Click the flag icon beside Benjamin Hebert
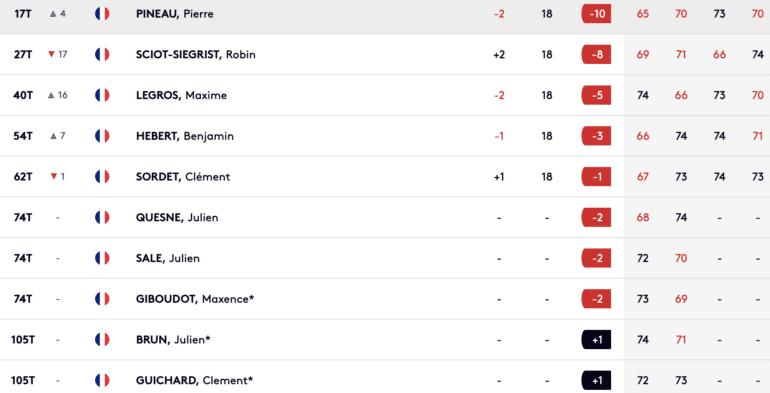The height and width of the screenshot is (393, 770). (x=102, y=136)
